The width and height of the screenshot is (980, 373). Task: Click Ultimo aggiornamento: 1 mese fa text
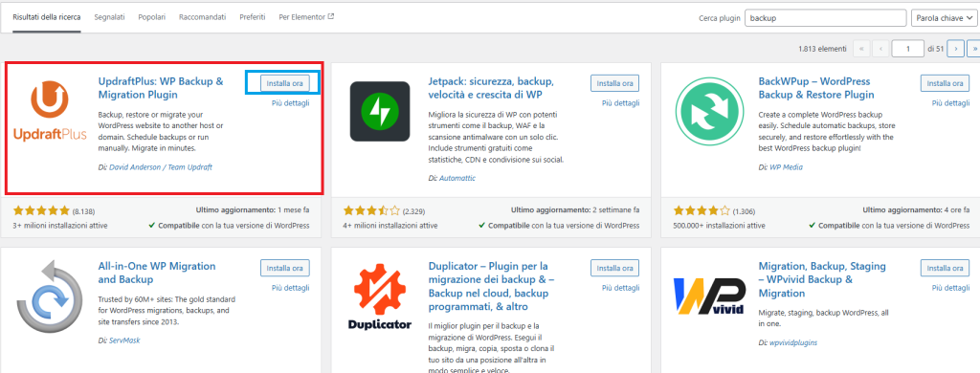pyautogui.click(x=253, y=210)
